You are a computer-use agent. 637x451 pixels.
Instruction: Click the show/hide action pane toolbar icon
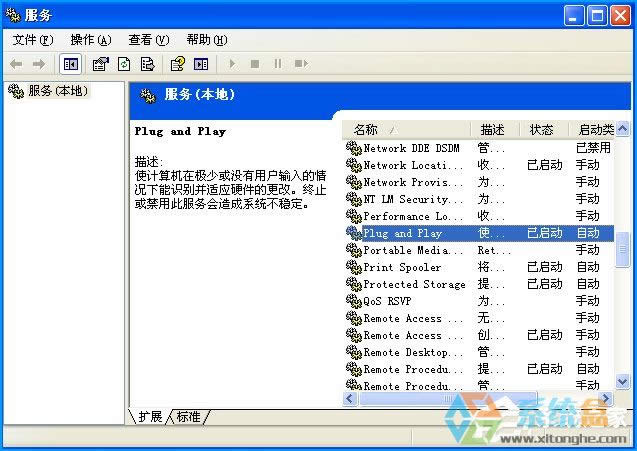click(201, 64)
